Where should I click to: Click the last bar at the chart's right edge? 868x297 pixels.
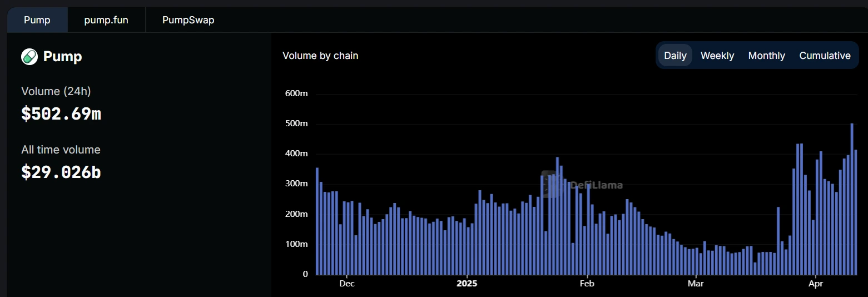tap(856, 212)
